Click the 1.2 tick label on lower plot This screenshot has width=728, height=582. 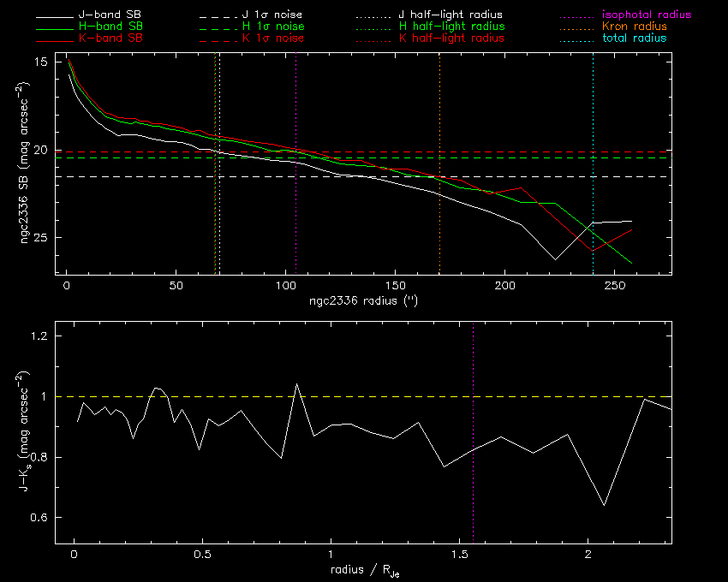(x=38, y=337)
